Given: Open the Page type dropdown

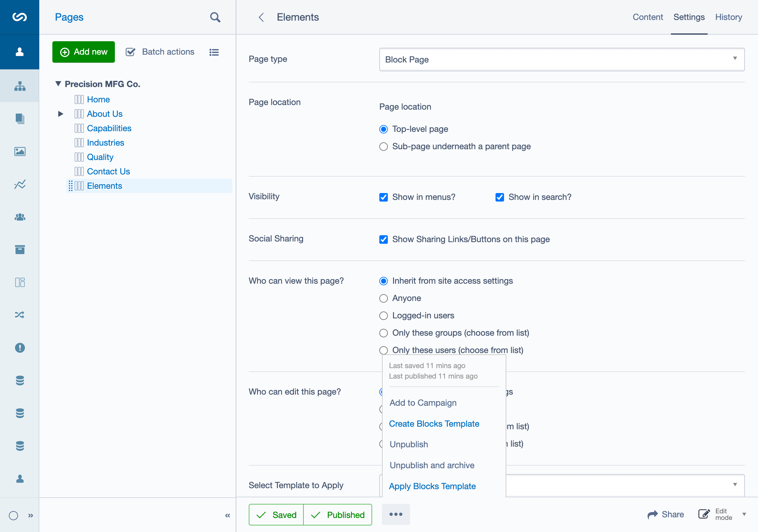Looking at the screenshot, I should [x=562, y=60].
